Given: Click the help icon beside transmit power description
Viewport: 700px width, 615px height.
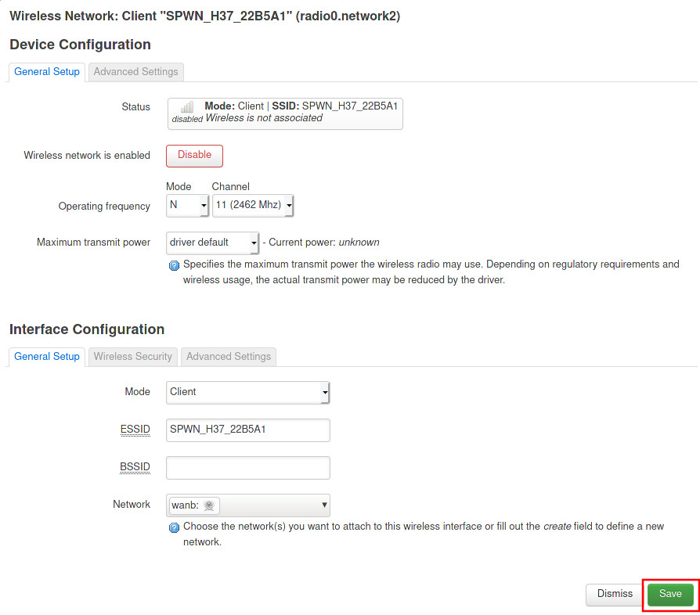Looking at the screenshot, I should 175,265.
